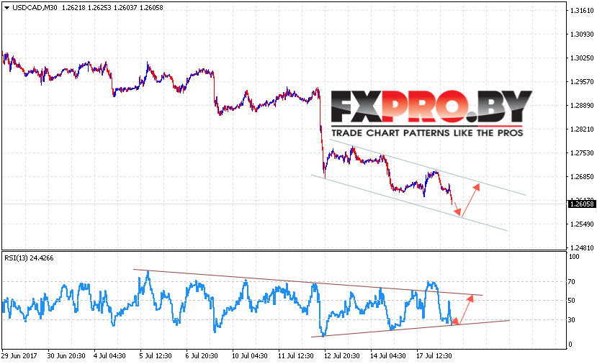
Task: Click price level 1.30930 on the scale
Action: coord(582,34)
